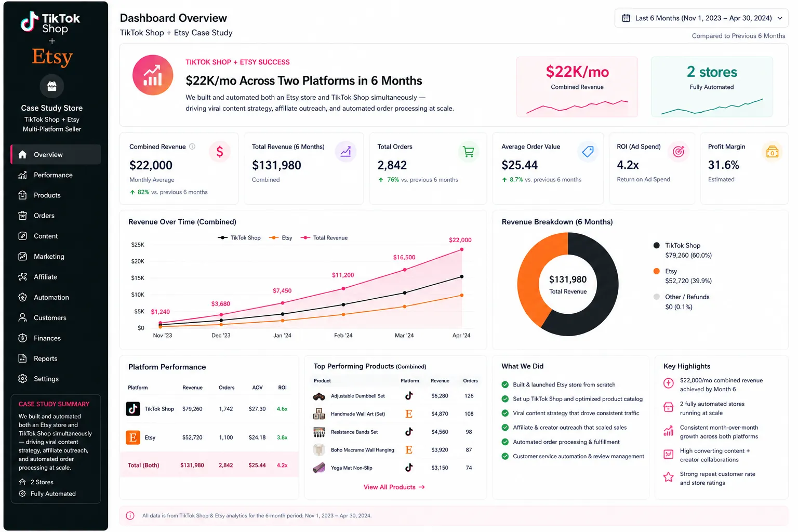
Task: Click the Settings gear icon
Action: (22, 379)
